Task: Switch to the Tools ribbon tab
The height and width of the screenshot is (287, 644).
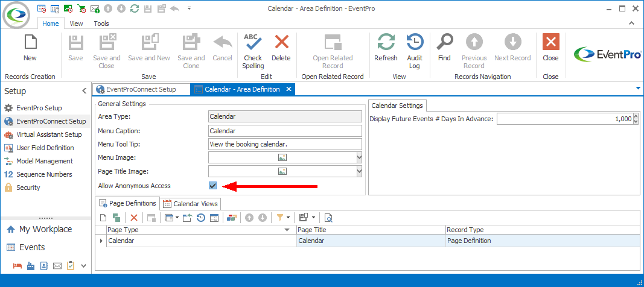Action: coord(101,24)
